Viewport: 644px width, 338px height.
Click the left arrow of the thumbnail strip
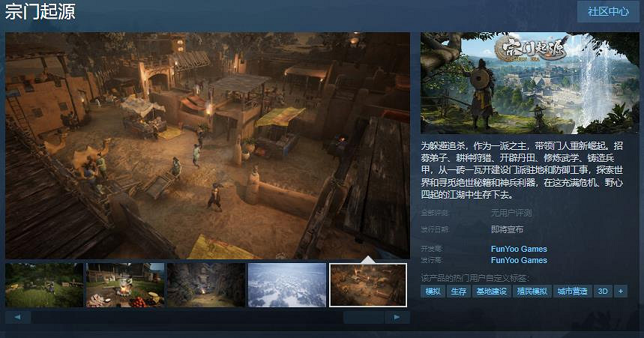18,317
